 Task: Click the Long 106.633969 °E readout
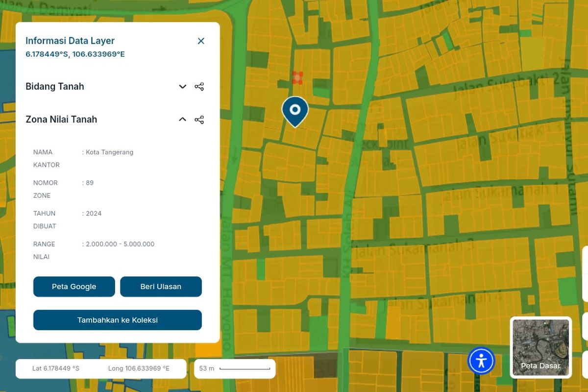[x=139, y=368]
